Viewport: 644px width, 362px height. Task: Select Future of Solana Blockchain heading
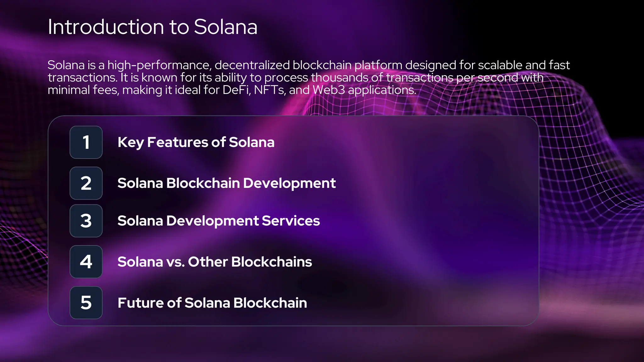(212, 303)
